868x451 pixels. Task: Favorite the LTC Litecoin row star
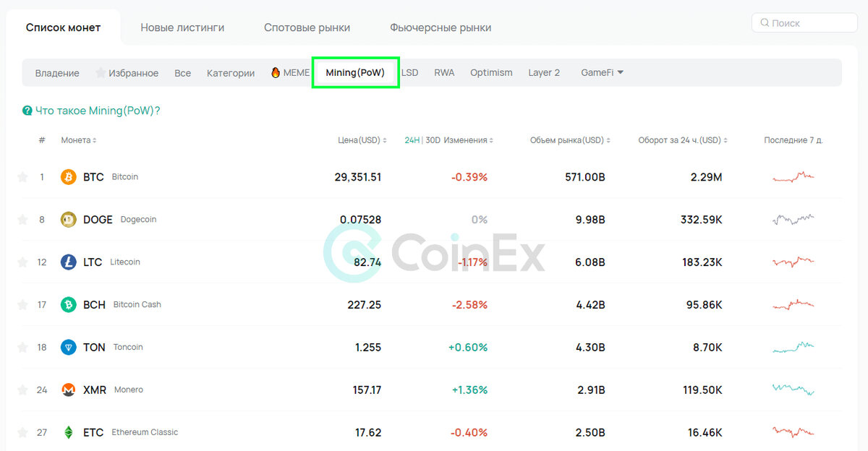(22, 262)
